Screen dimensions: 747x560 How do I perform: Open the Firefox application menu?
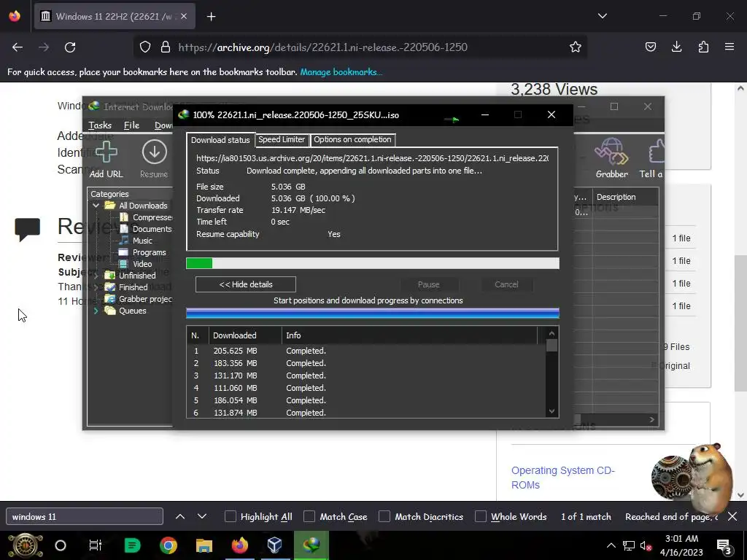(x=729, y=47)
